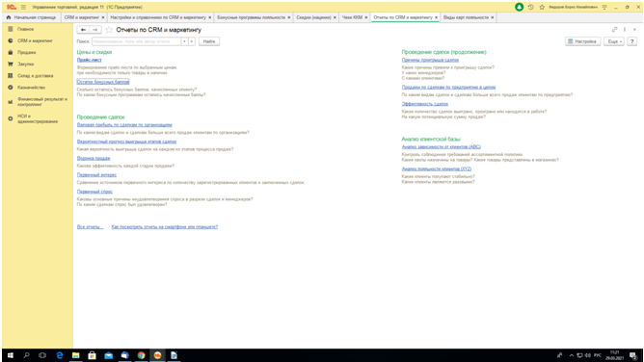Open the history clock icon in title bar
Image resolution: width=644 pixels, height=362 pixels.
(530, 7)
